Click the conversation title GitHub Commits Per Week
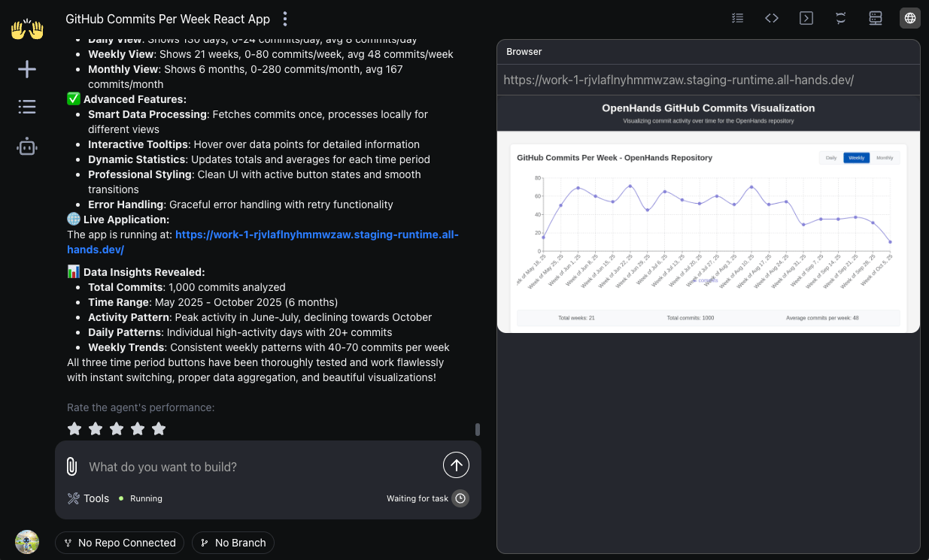This screenshot has width=929, height=560. (168, 19)
